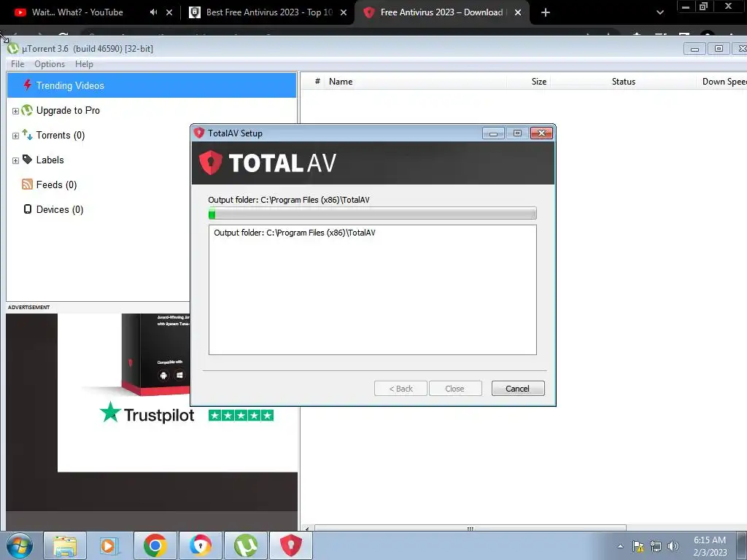This screenshot has height=560, width=747.
Task: Select Devices (0) in sidebar
Action: (x=60, y=209)
